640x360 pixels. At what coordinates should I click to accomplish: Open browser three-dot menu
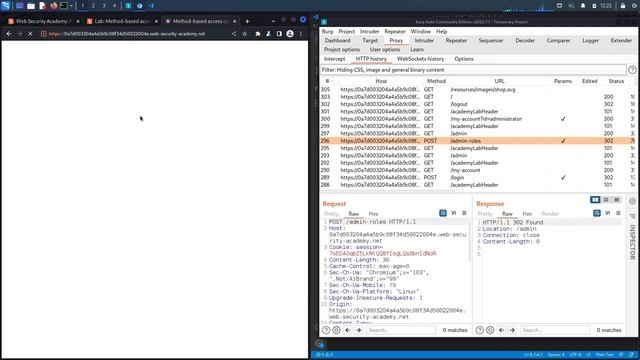pos(301,34)
